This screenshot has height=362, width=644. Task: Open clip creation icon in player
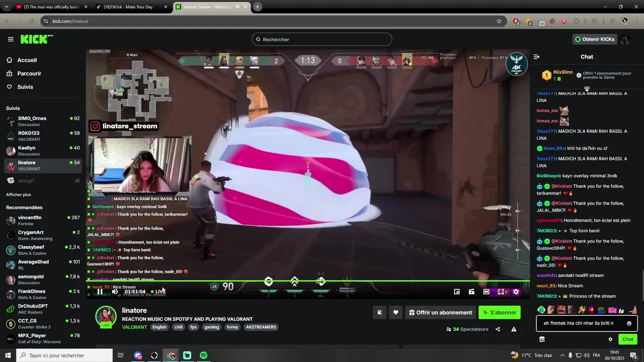tap(471, 292)
